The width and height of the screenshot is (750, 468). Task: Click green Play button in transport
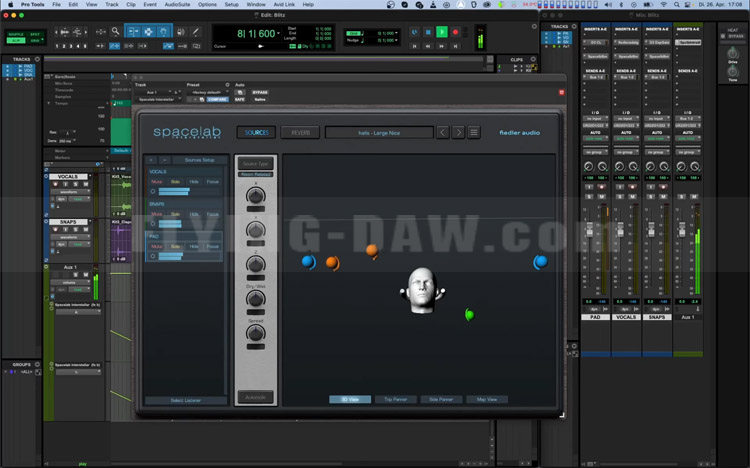tap(442, 32)
